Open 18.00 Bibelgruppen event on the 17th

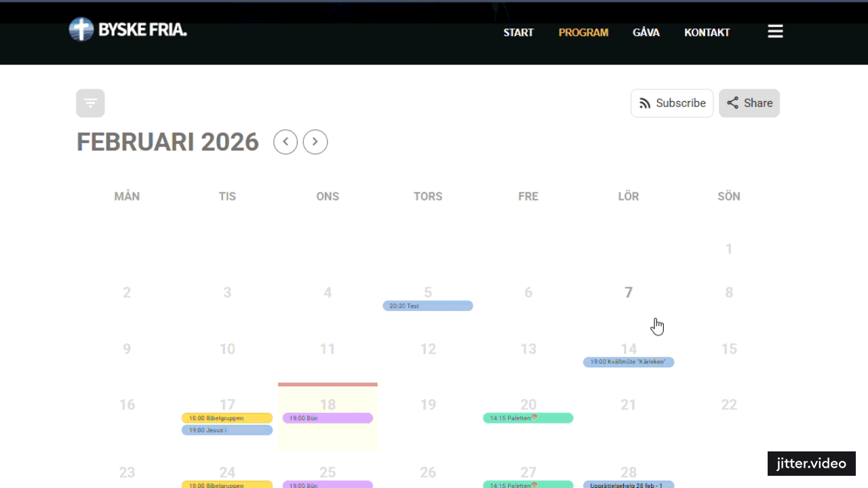click(226, 418)
